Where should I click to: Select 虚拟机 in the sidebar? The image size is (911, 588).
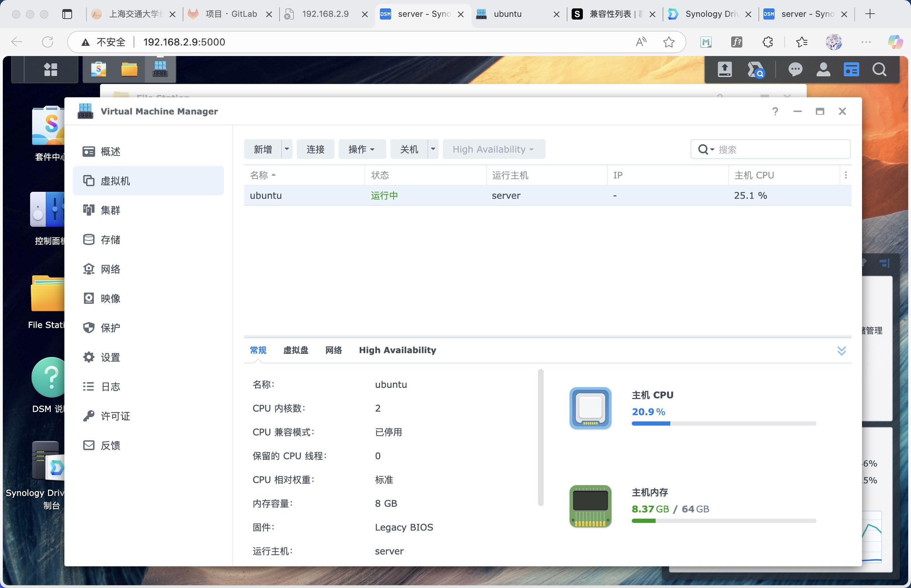pos(148,181)
